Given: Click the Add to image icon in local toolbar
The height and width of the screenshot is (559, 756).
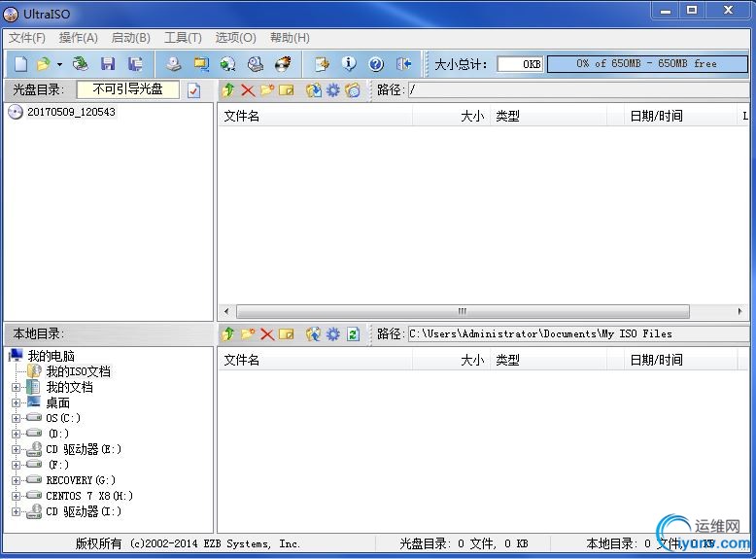Looking at the screenshot, I should pyautogui.click(x=314, y=333).
